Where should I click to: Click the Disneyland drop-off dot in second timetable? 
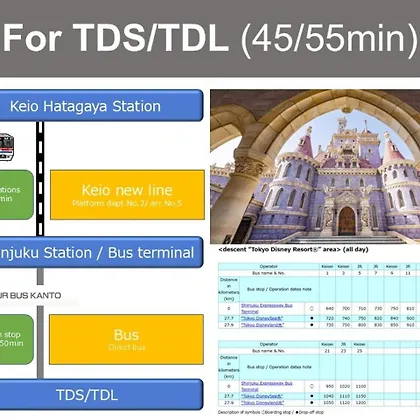point(312,403)
